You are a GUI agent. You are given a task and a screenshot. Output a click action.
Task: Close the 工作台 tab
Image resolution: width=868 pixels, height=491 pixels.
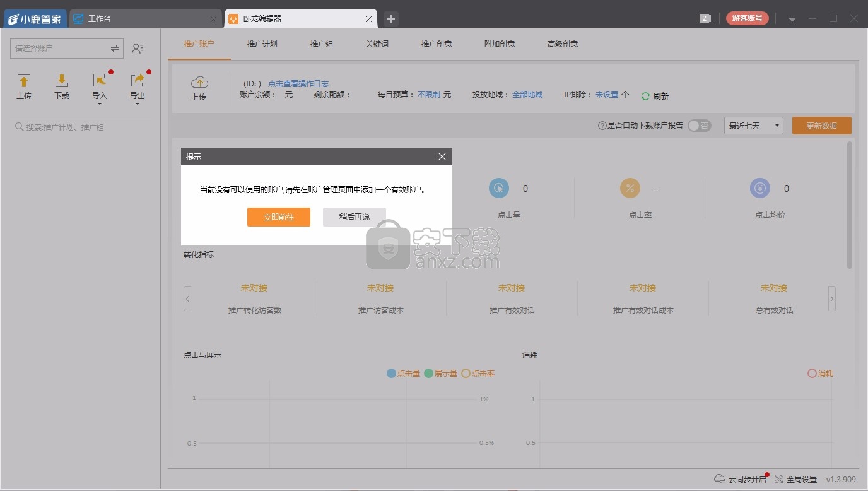click(x=213, y=19)
